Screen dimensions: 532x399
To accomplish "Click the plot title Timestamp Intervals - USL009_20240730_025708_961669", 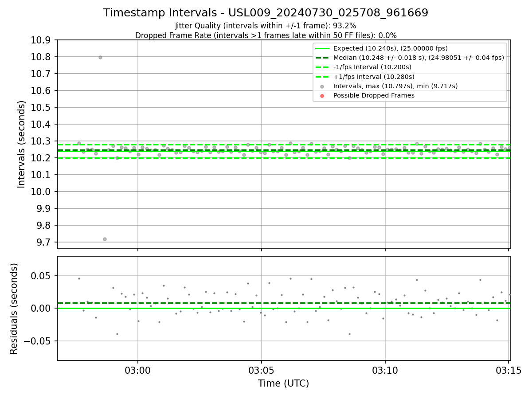I will (x=266, y=13).
